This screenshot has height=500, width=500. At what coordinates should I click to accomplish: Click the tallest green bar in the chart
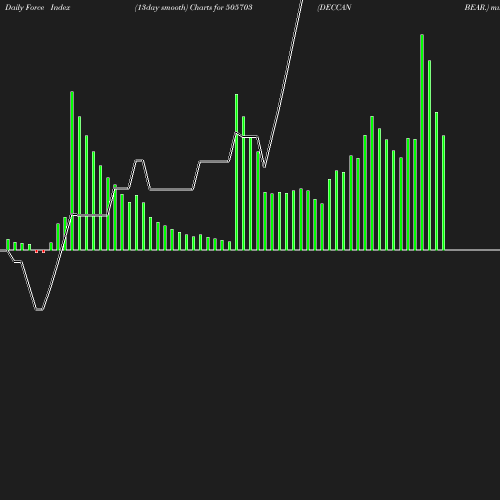422,142
